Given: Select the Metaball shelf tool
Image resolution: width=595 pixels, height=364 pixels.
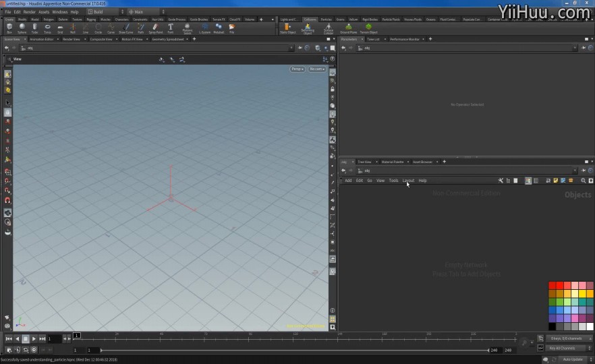Looking at the screenshot, I should point(219,28).
